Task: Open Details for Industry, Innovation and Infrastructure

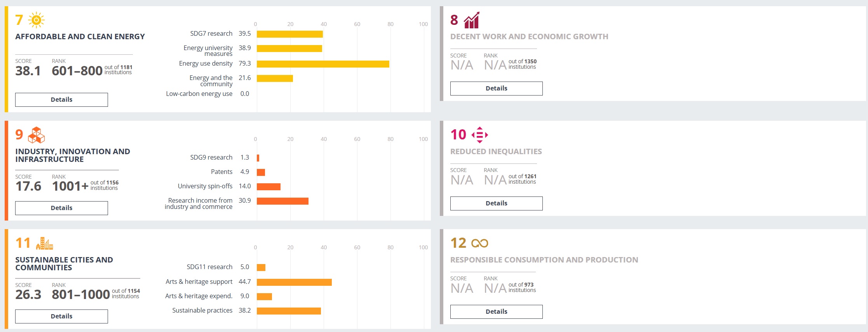Action: pos(61,208)
